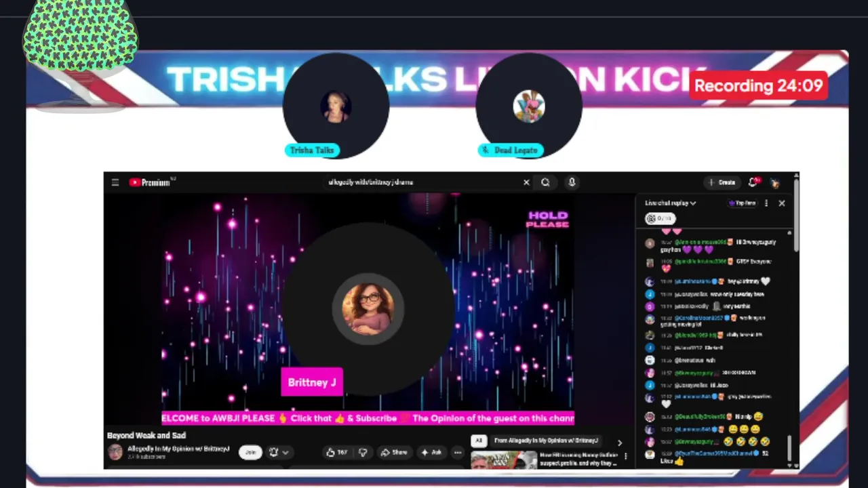Open YouTube notifications bell

click(753, 182)
